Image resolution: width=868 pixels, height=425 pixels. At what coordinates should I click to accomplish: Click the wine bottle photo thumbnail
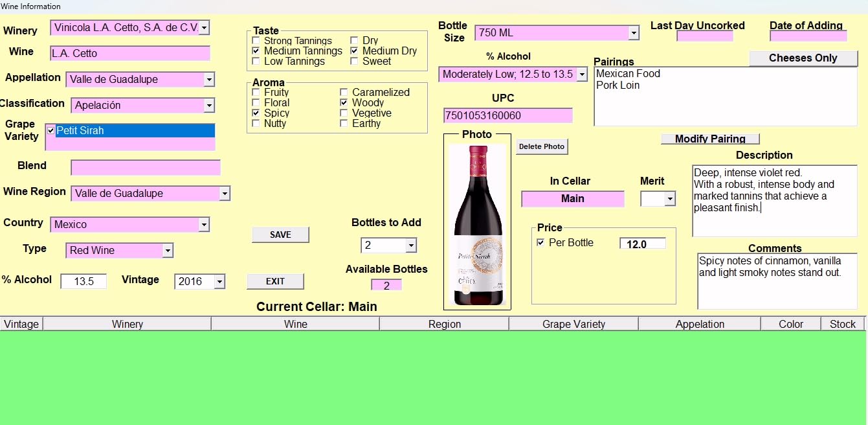[478, 225]
